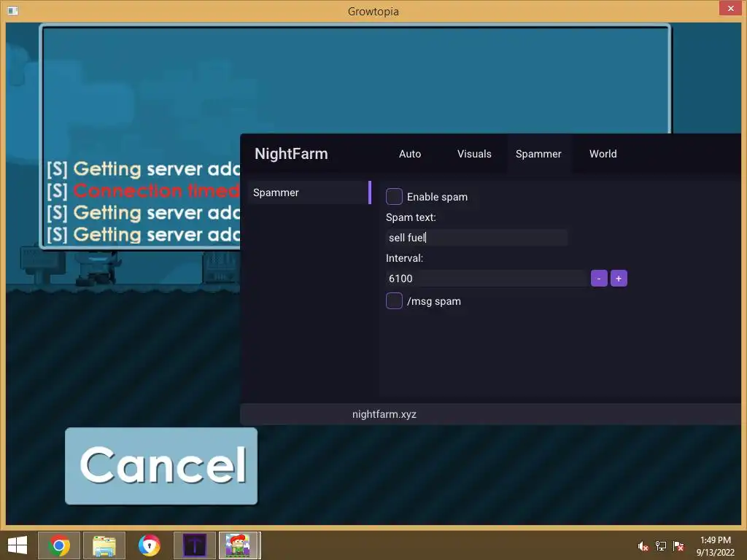
Task: Click the NightFarm title logo
Action: point(291,154)
